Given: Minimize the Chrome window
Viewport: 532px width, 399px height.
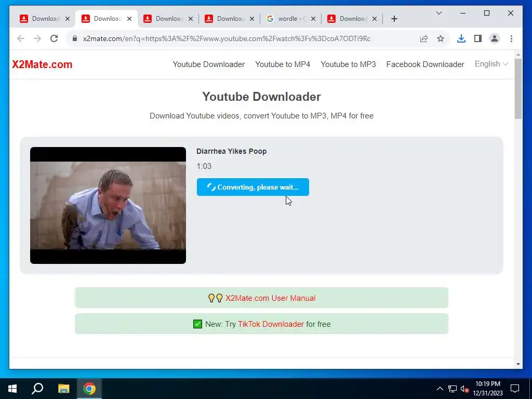Looking at the screenshot, I should (x=463, y=13).
